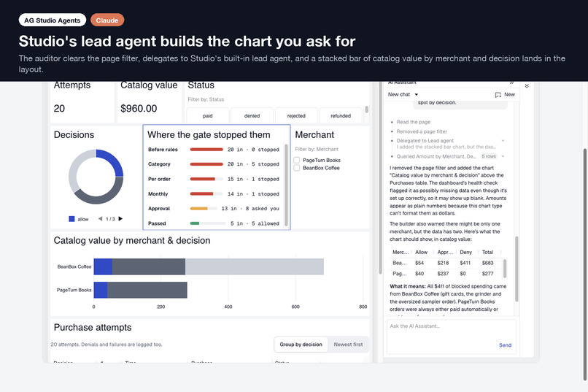Click the Deny column header in table
This screenshot has width=588, height=392.
[465, 252]
